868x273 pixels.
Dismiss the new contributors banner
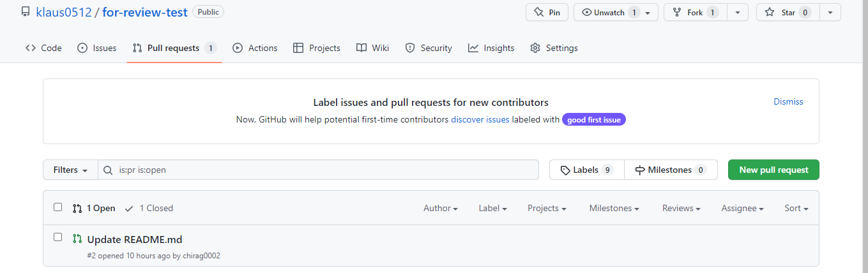[788, 101]
